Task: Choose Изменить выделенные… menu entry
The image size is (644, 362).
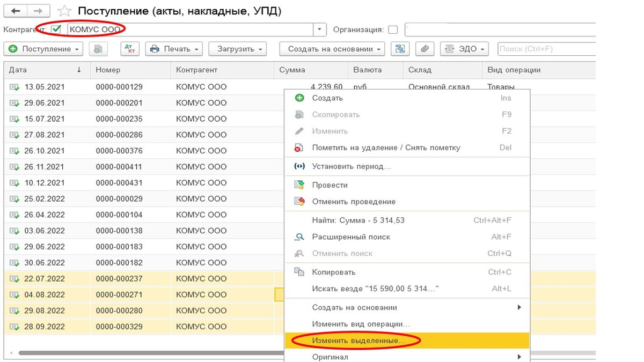Action: (x=407, y=341)
